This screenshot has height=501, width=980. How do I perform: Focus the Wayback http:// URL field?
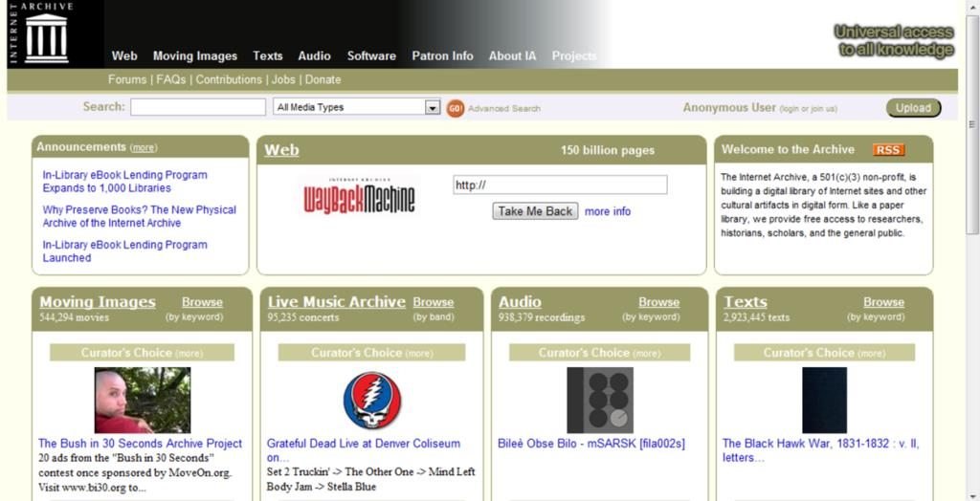pyautogui.click(x=560, y=185)
